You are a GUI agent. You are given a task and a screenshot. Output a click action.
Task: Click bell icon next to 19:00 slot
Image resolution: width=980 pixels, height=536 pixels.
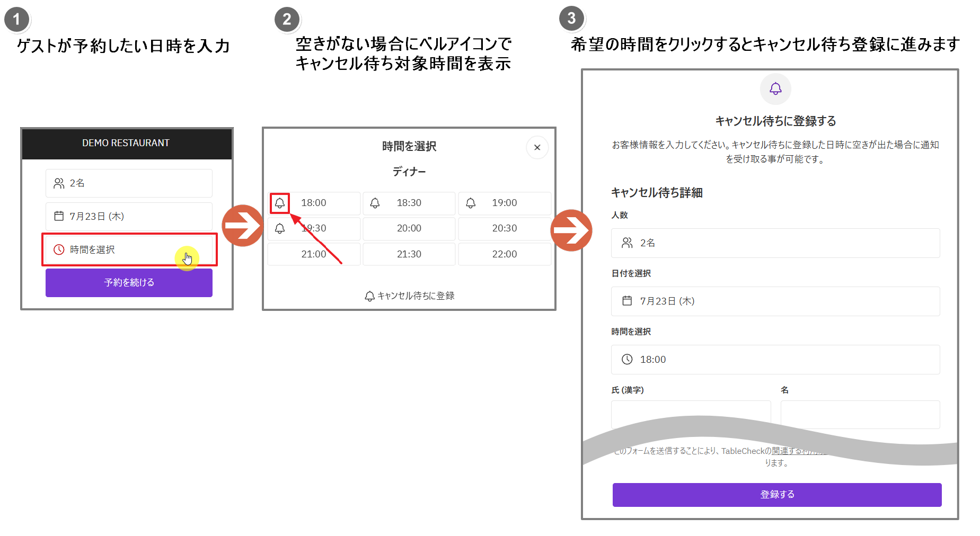[x=471, y=203]
